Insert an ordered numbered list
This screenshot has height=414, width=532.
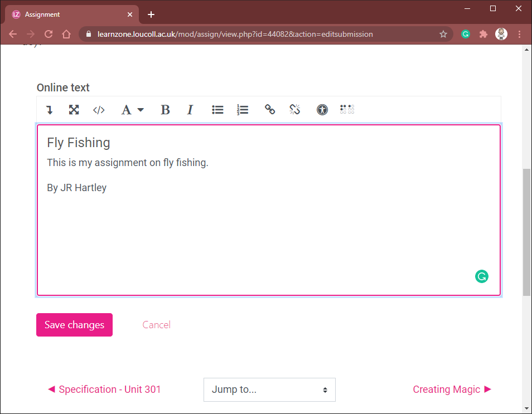point(243,110)
